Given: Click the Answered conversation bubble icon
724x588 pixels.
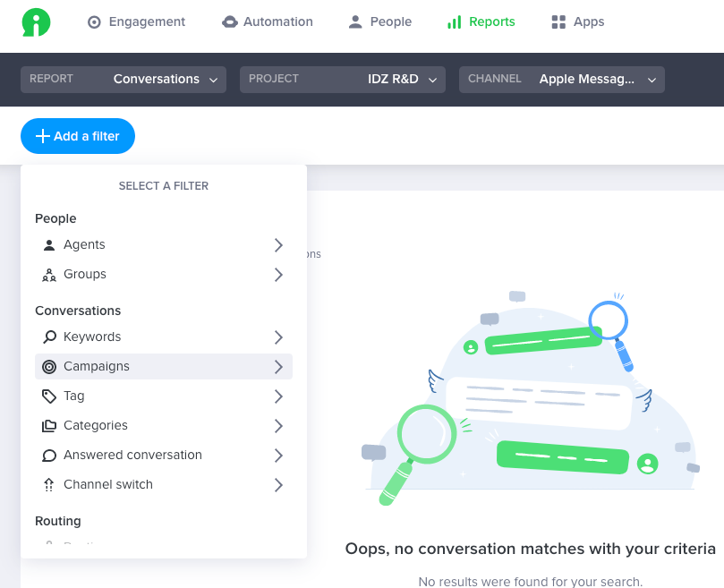Looking at the screenshot, I should pos(49,456).
